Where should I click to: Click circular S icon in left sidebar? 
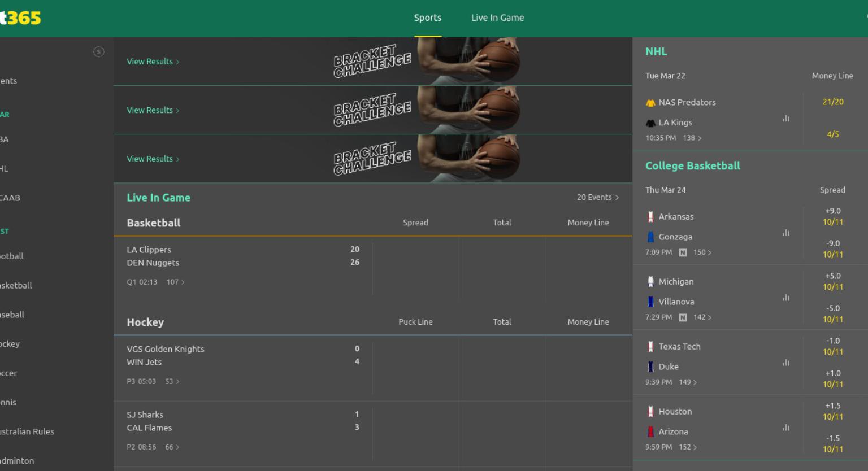(x=98, y=52)
